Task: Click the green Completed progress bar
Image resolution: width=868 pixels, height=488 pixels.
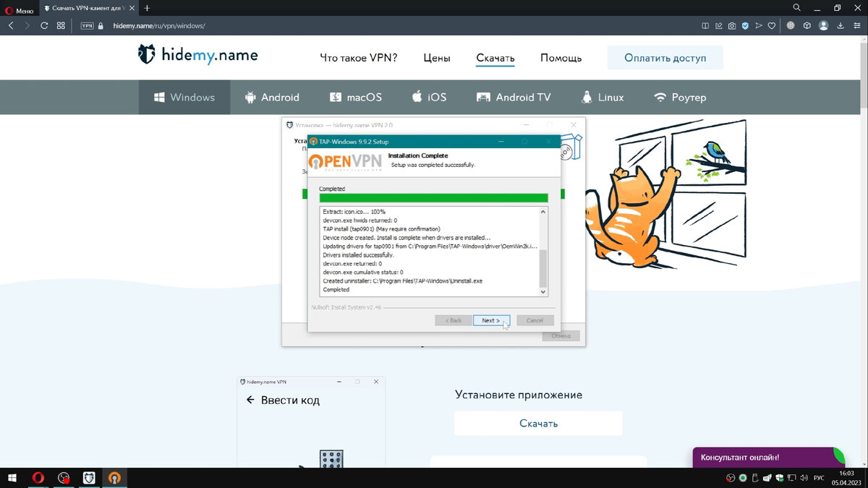Action: (433, 197)
